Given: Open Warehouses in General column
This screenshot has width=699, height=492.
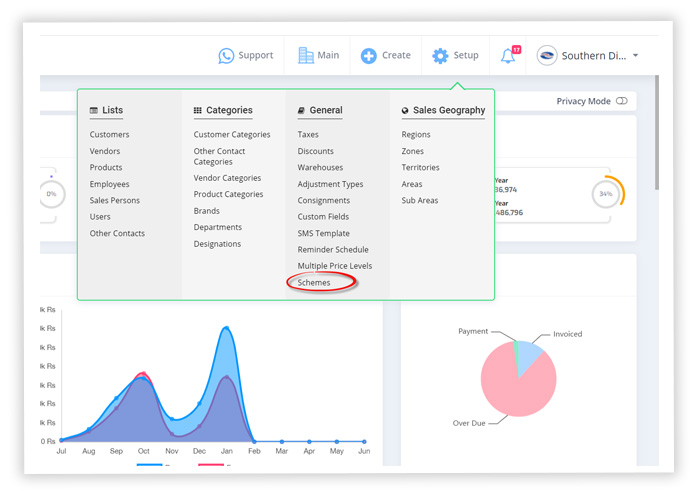Looking at the screenshot, I should (320, 168).
